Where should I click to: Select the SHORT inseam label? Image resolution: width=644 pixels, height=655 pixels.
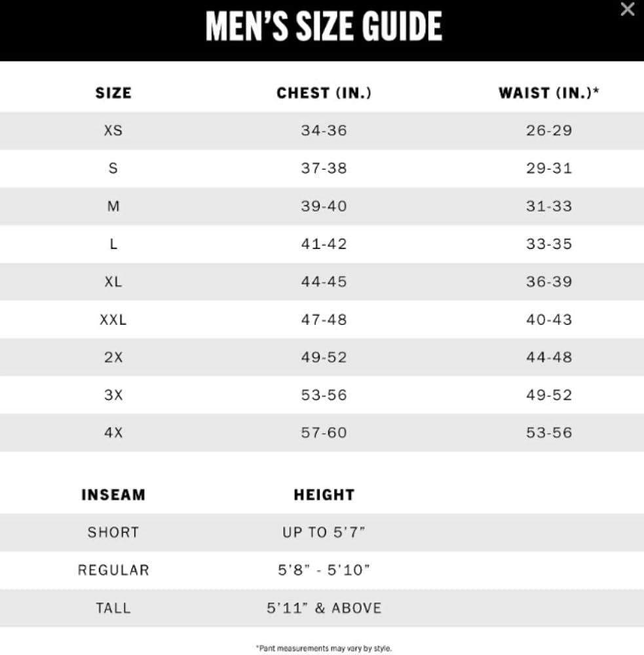113,533
